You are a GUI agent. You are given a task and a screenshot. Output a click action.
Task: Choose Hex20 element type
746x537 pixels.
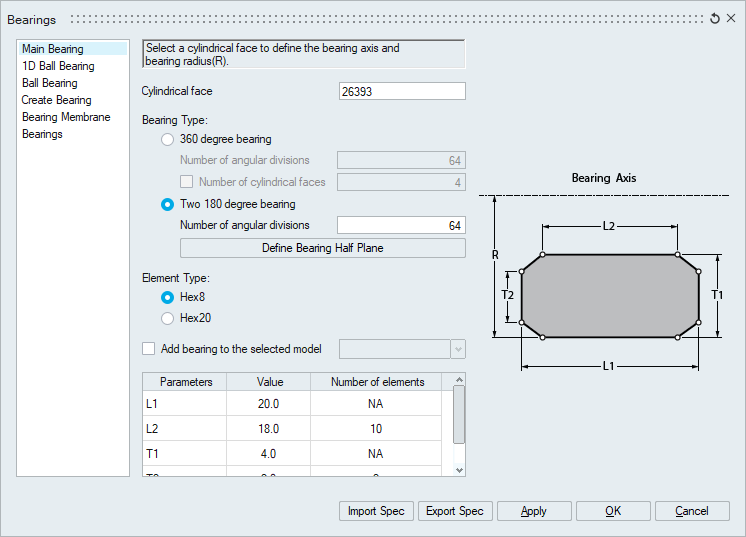click(x=168, y=318)
